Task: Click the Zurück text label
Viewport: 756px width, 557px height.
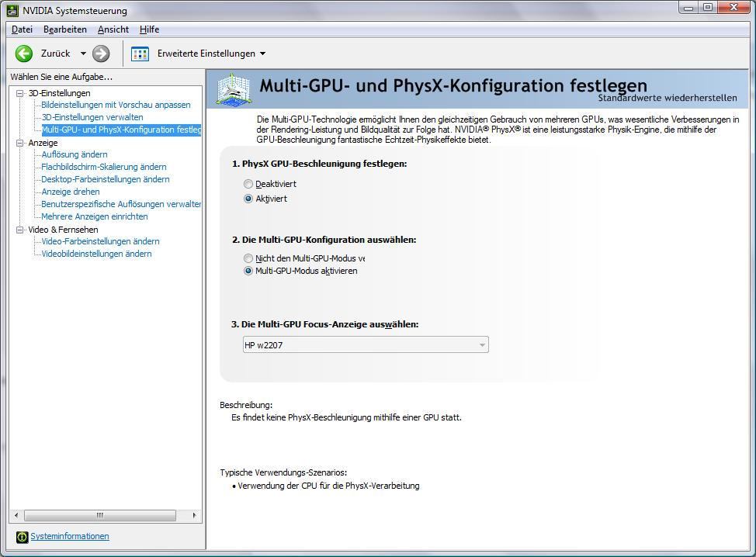Action: (x=55, y=54)
